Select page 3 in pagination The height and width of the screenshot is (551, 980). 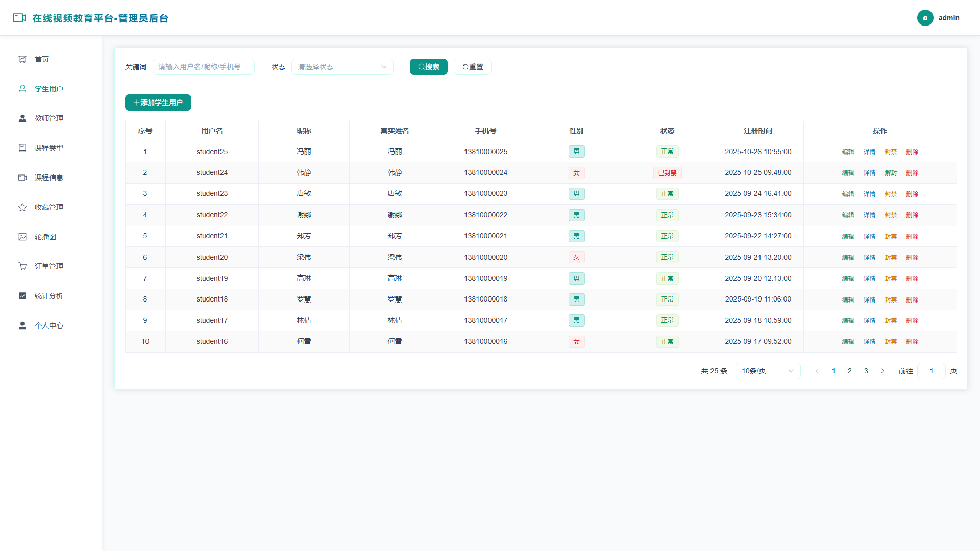click(x=866, y=371)
